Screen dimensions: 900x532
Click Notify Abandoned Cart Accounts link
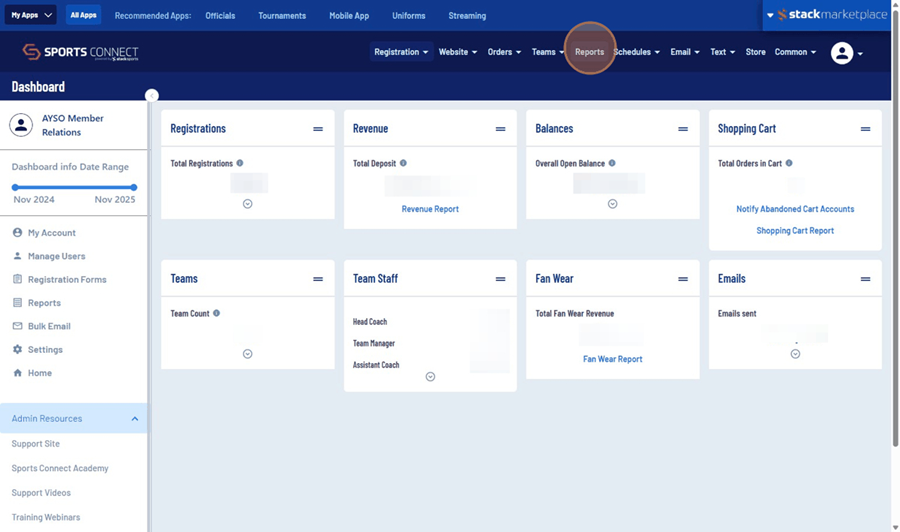(x=795, y=209)
